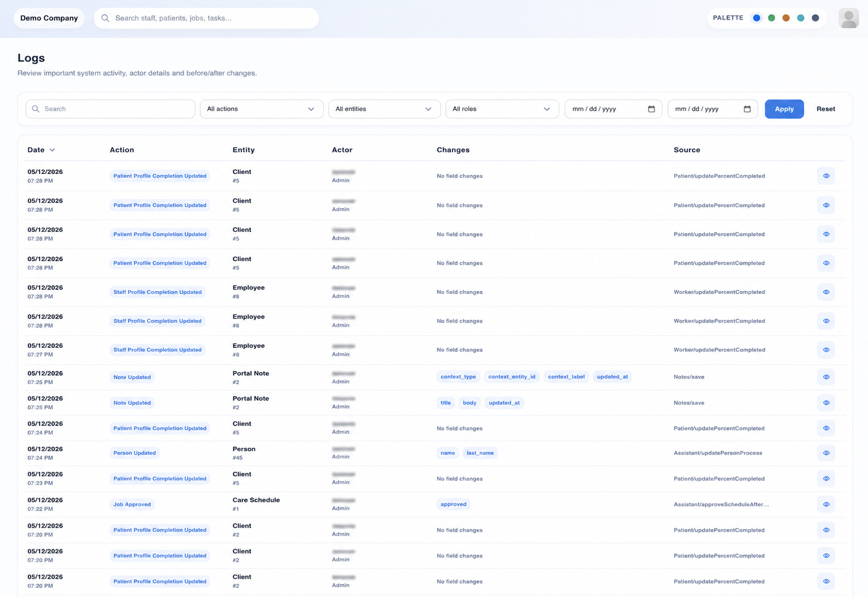Open the All entities dropdown
Screen dimensions: 868x597
click(384, 109)
